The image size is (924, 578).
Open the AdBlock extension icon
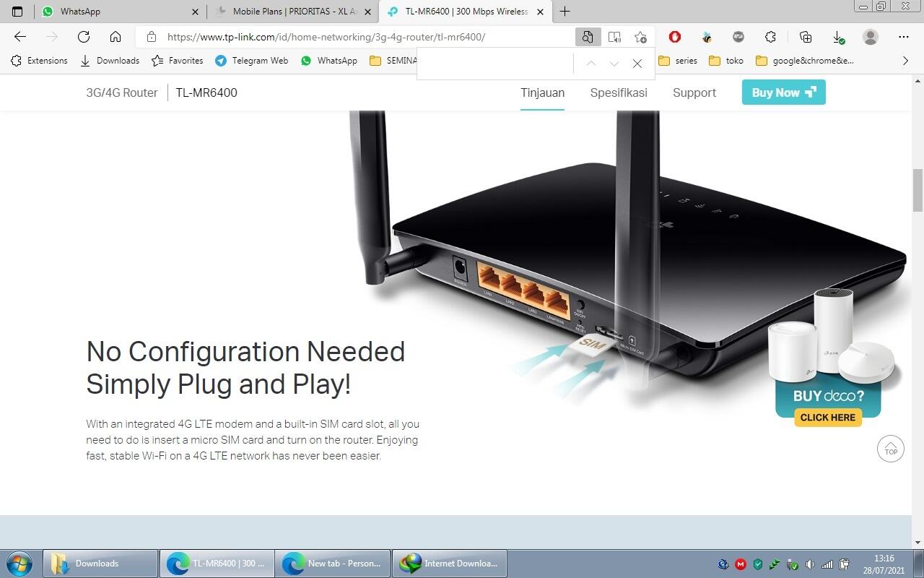pos(675,37)
